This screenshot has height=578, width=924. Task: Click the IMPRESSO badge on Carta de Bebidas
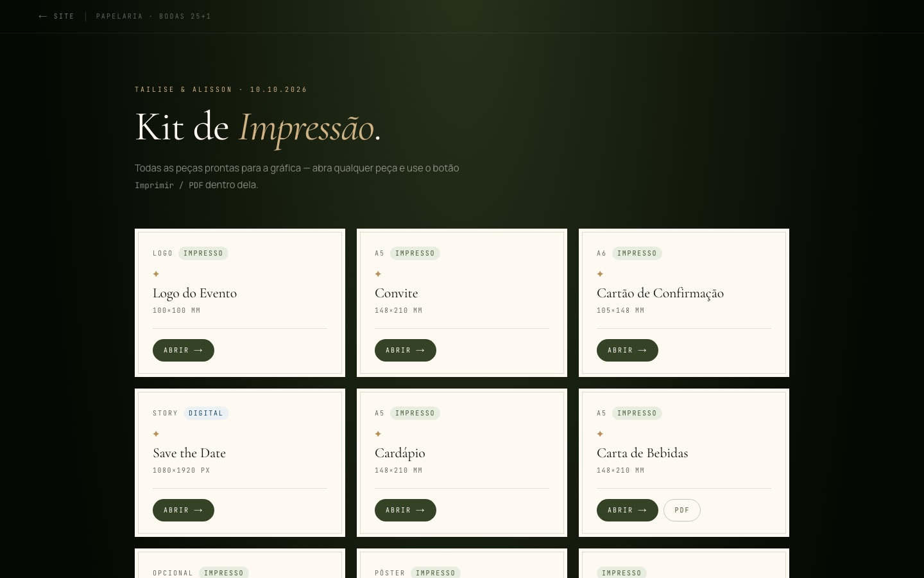coord(637,413)
